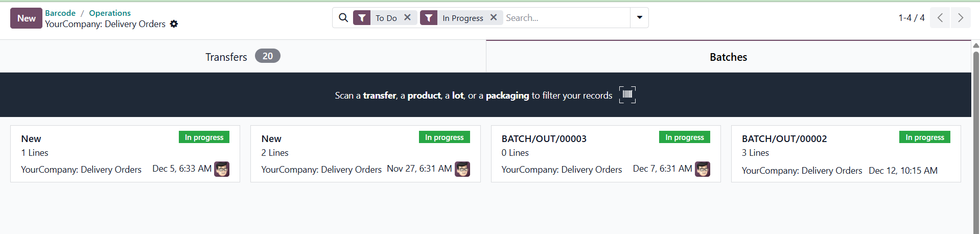Click user avatar on the 2 Lines card

click(462, 169)
